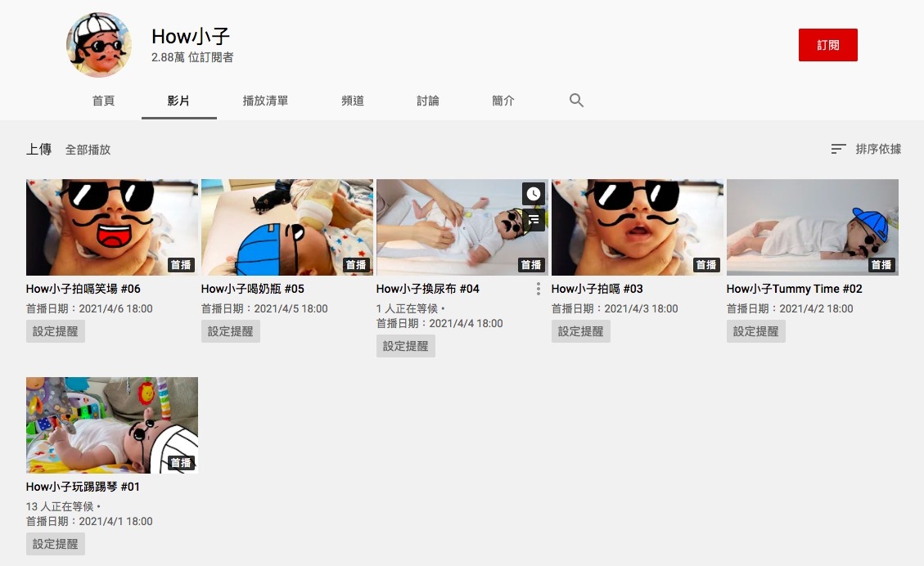Screen dimensions: 924x566
Task: Click the clock reminder icon on the #04 thumbnail
Action: 534,194
